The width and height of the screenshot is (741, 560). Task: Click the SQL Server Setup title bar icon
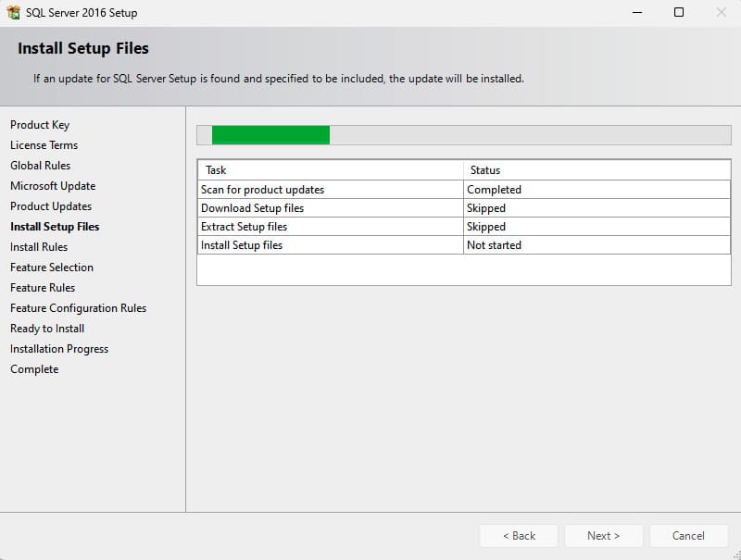coord(13,13)
